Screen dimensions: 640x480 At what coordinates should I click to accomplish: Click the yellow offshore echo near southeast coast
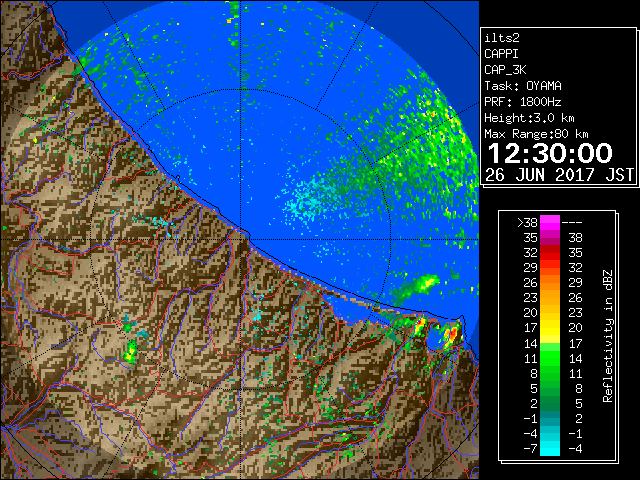(x=427, y=282)
